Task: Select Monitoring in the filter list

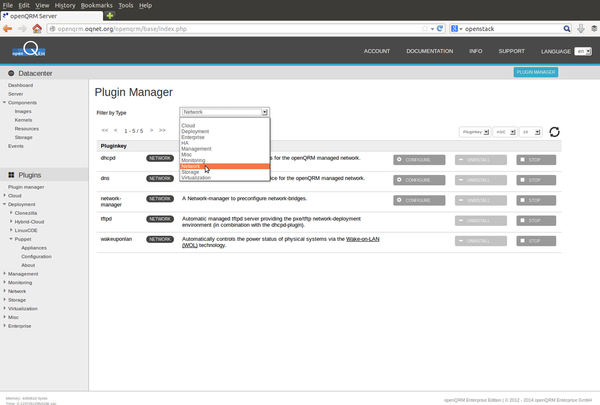Action: coord(225,160)
